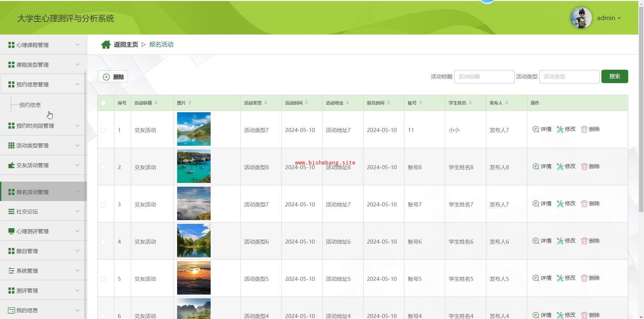Check the checkbox for row 1
The width and height of the screenshot is (644, 319).
(103, 130)
